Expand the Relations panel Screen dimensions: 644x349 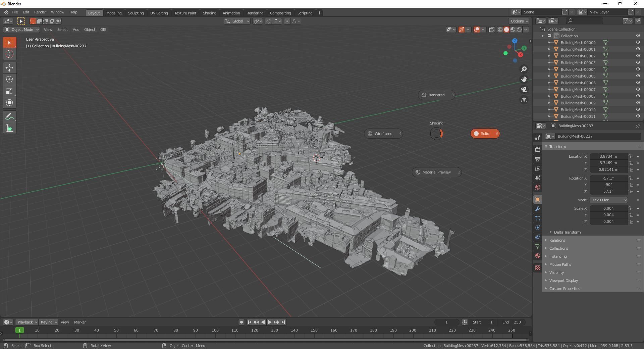pos(557,240)
